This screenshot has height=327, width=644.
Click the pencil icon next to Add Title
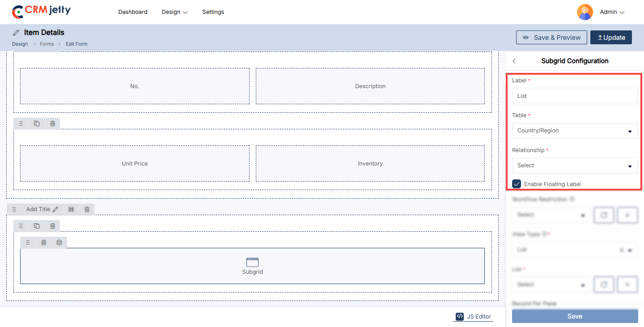(55, 209)
